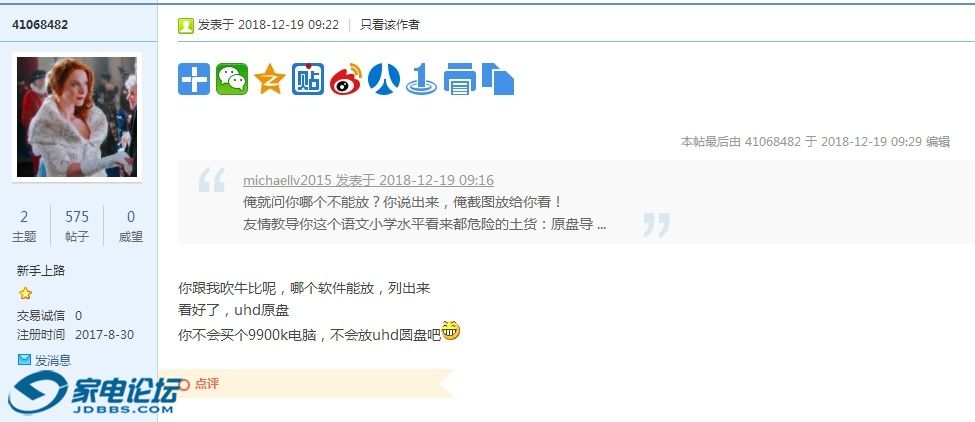
Task: Share to Renren icon
Action: (x=384, y=80)
